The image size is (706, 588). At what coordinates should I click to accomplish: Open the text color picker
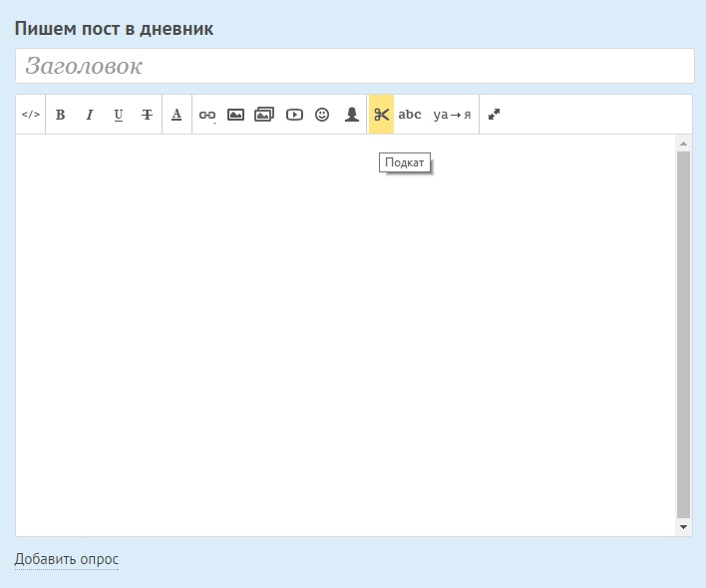176,115
